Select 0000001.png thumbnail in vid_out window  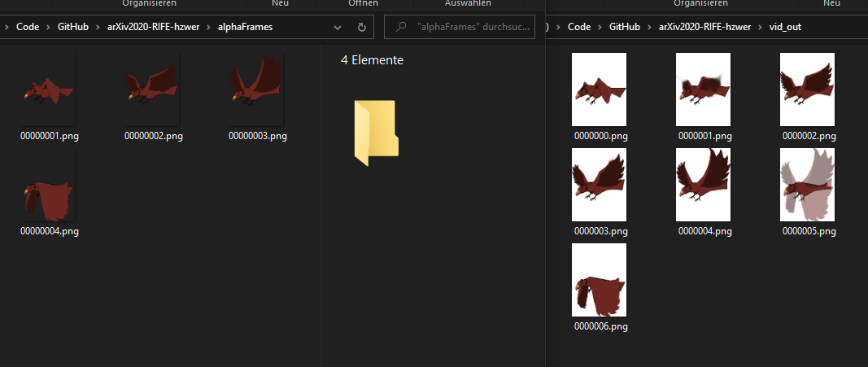point(703,90)
